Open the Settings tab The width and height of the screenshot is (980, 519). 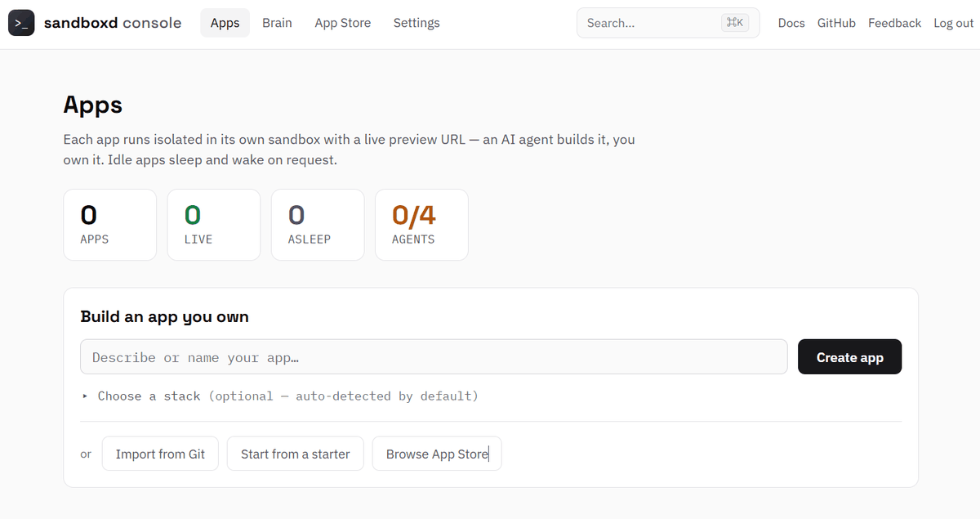(x=416, y=23)
